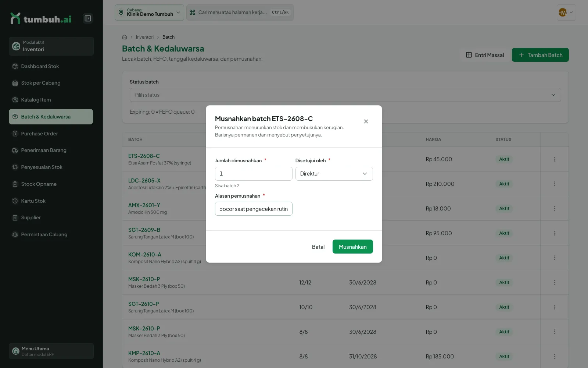The height and width of the screenshot is (368, 588).
Task: Open Penyesuaian Stok
Action: tap(51, 167)
